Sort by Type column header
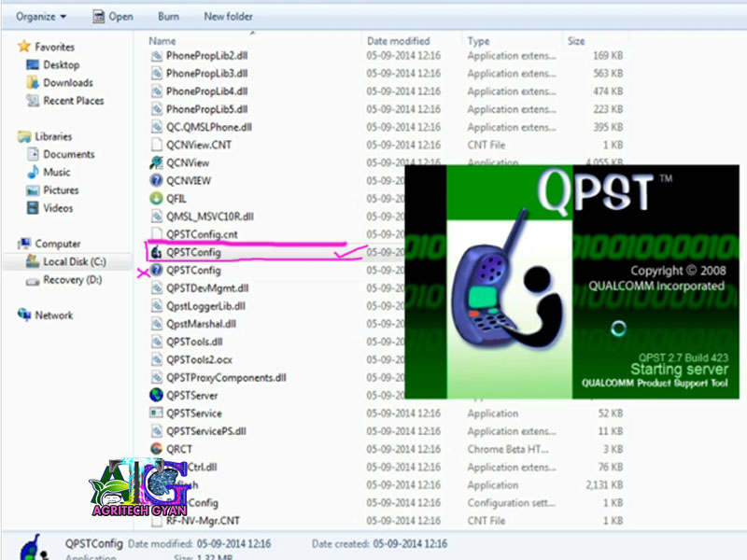The width and height of the screenshot is (747, 560). click(x=478, y=41)
